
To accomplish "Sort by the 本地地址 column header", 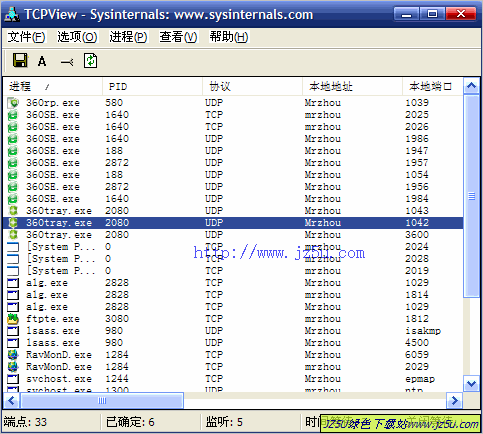I will click(x=352, y=87).
